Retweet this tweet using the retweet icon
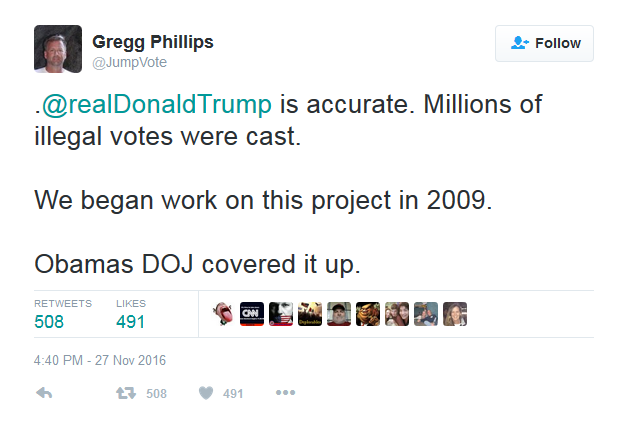The height and width of the screenshot is (429, 630). click(126, 393)
